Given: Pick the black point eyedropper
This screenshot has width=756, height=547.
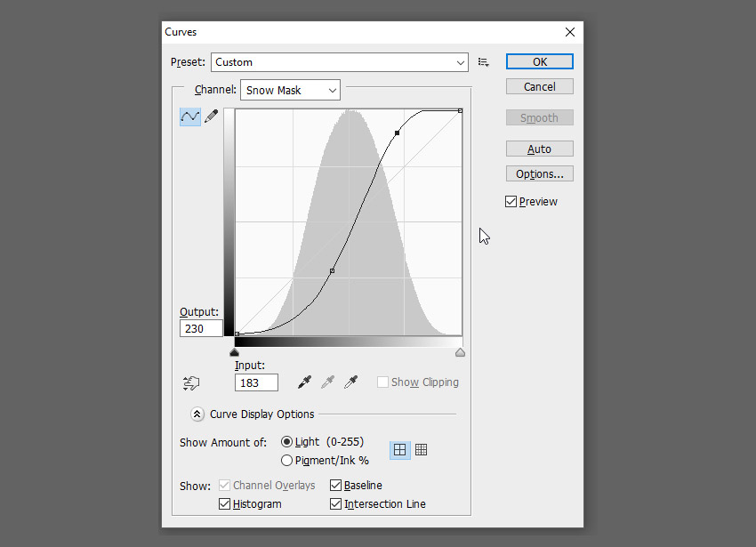Looking at the screenshot, I should pos(305,382).
